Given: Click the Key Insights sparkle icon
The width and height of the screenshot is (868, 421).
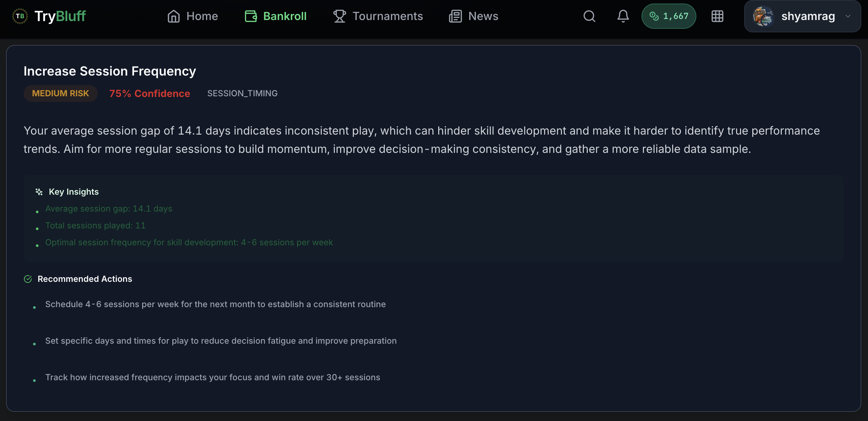Looking at the screenshot, I should pyautogui.click(x=39, y=192).
